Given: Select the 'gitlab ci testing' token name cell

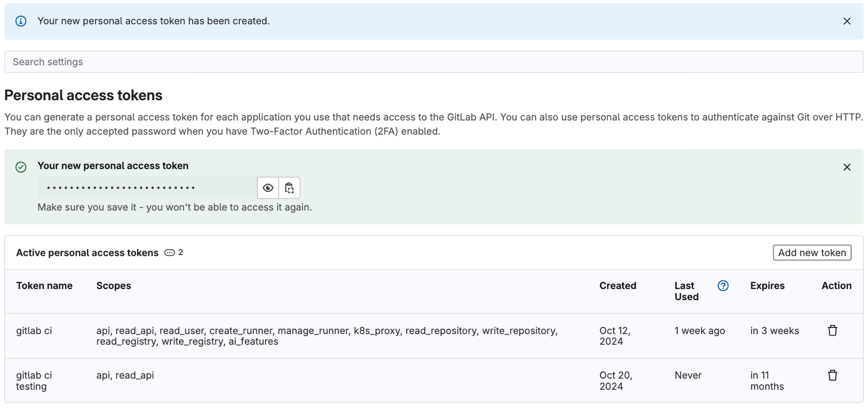Looking at the screenshot, I should click(34, 381).
